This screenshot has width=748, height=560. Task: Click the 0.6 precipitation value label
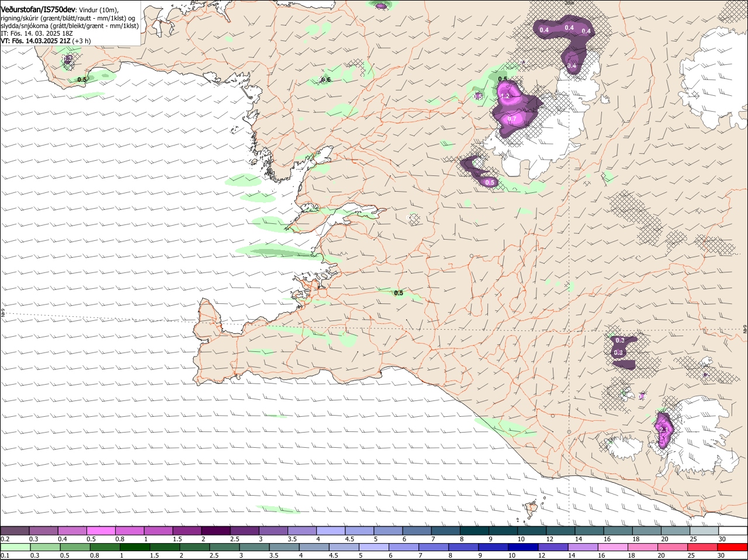[x=326, y=79]
